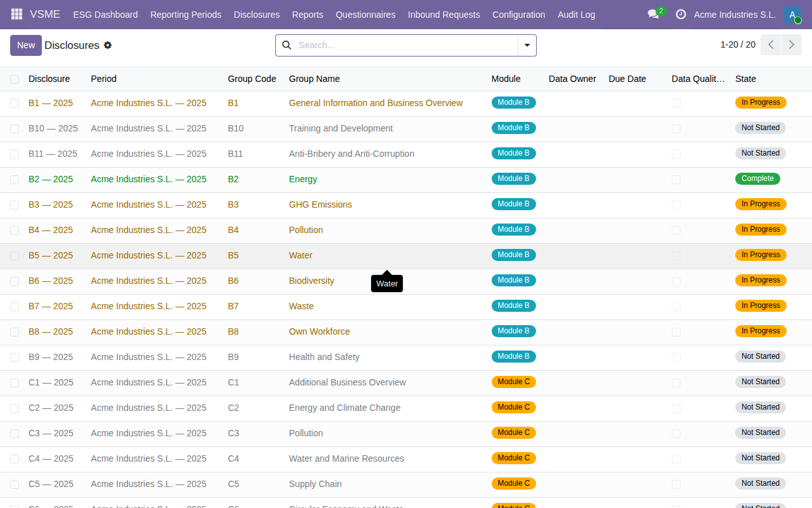Select all rows header checkbox
This screenshot has height=508, width=812.
pyautogui.click(x=15, y=79)
